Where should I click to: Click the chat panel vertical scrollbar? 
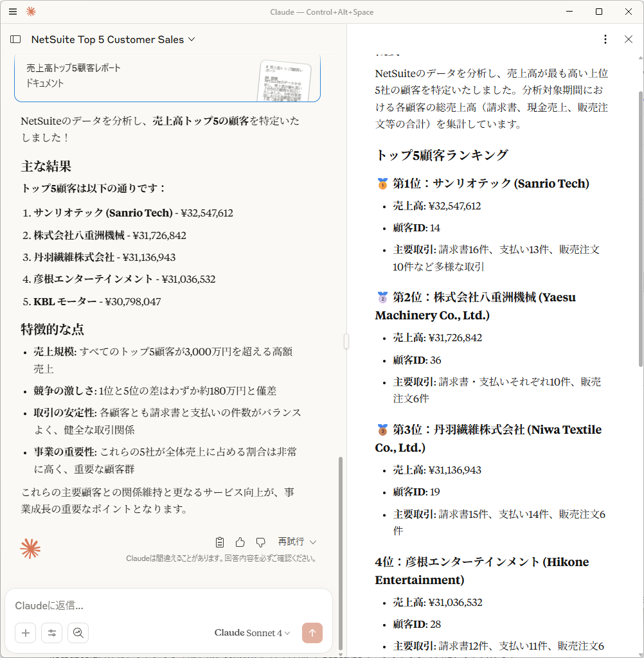341,553
